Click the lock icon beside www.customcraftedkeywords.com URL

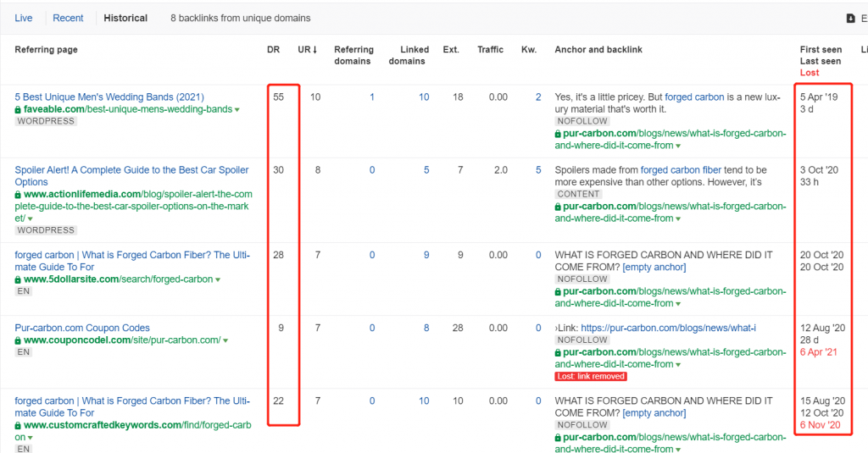coord(19,425)
